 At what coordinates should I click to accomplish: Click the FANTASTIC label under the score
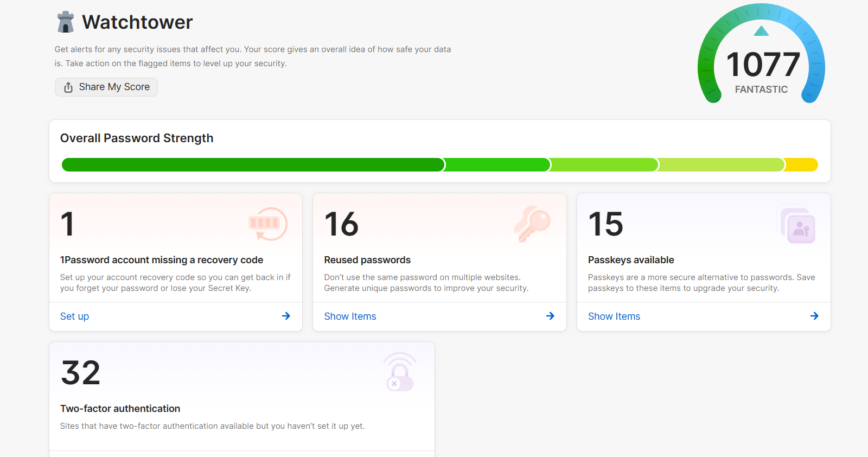[761, 90]
